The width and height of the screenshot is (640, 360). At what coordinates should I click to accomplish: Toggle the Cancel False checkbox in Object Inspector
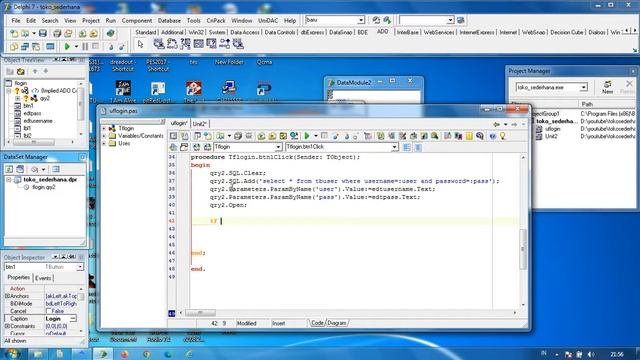pyautogui.click(x=49, y=311)
